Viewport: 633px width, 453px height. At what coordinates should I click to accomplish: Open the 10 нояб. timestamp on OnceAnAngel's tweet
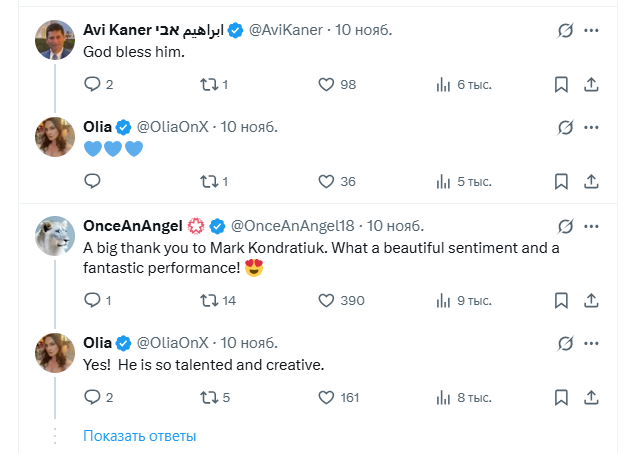395,224
